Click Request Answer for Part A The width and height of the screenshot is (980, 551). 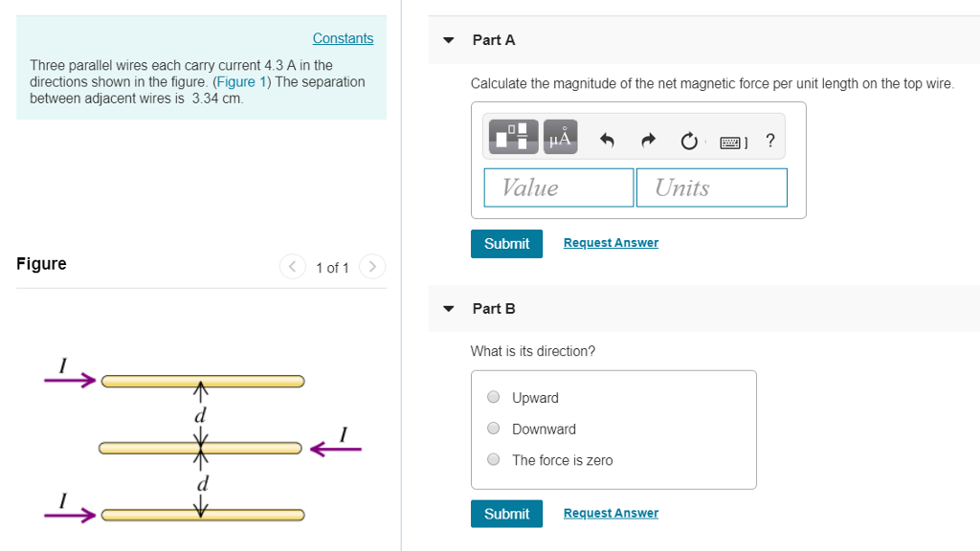pyautogui.click(x=610, y=242)
